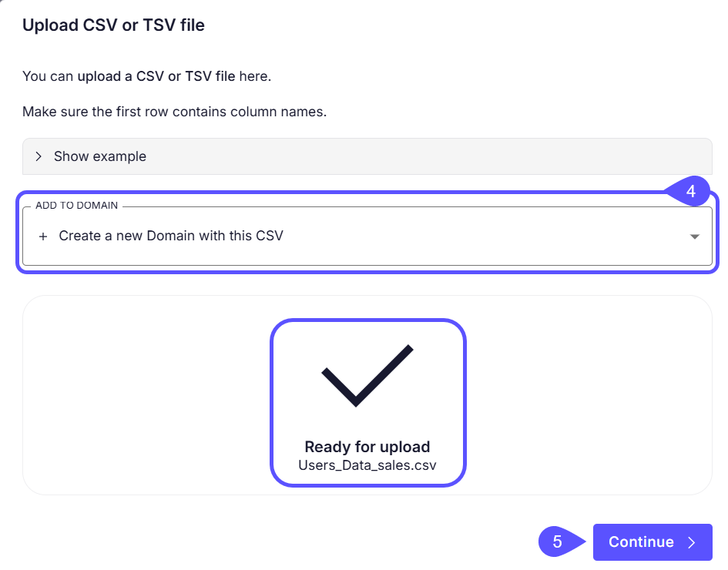Click the Ready for upload text label
Screen dimensions: 728x570
[x=367, y=447]
